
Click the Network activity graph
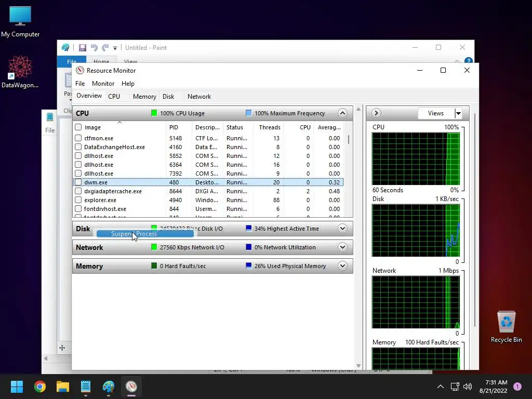pyautogui.click(x=416, y=302)
